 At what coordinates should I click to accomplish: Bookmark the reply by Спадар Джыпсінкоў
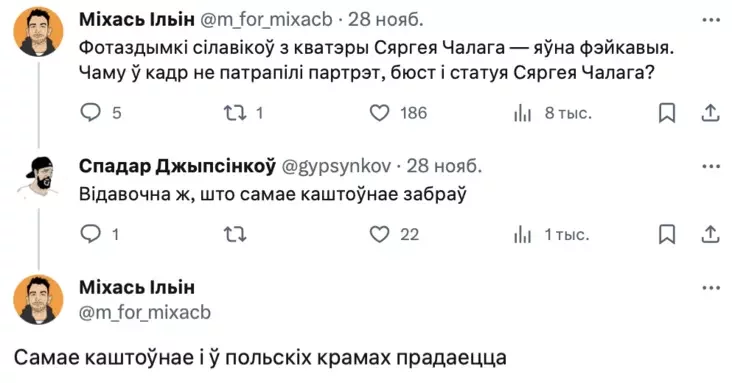click(x=667, y=234)
